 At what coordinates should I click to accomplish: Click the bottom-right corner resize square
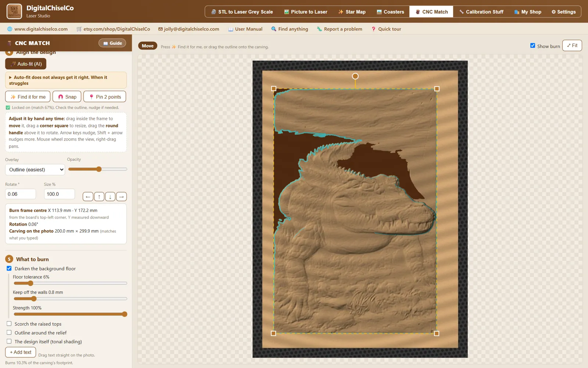click(x=437, y=333)
